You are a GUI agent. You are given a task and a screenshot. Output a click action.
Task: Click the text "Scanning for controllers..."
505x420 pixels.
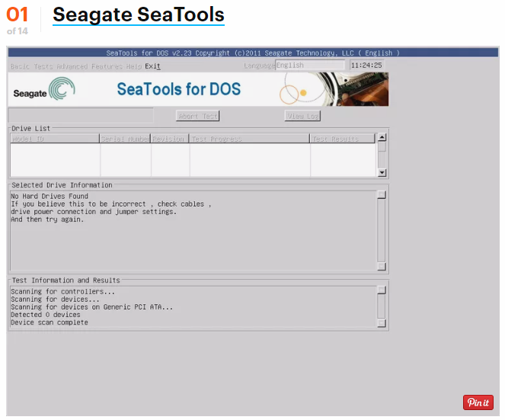pos(62,291)
